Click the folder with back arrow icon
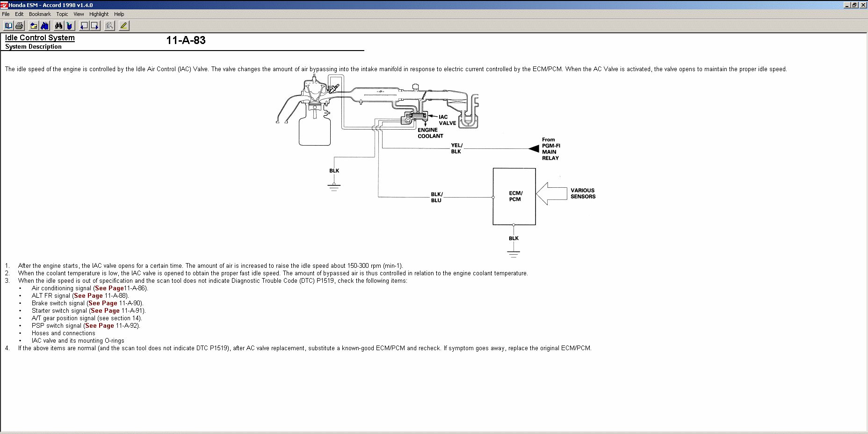The width and height of the screenshot is (868, 434). coord(34,26)
